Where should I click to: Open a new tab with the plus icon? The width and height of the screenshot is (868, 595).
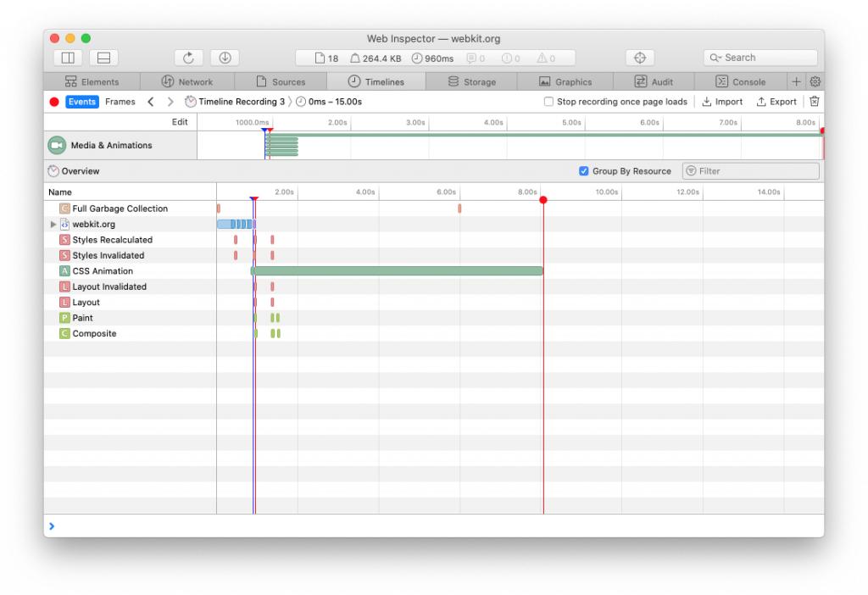[x=795, y=81]
